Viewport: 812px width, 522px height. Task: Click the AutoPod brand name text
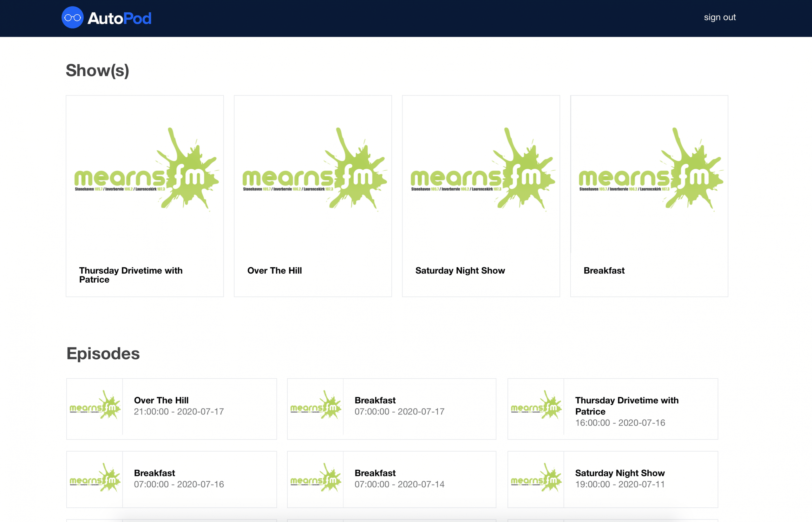pyautogui.click(x=119, y=18)
